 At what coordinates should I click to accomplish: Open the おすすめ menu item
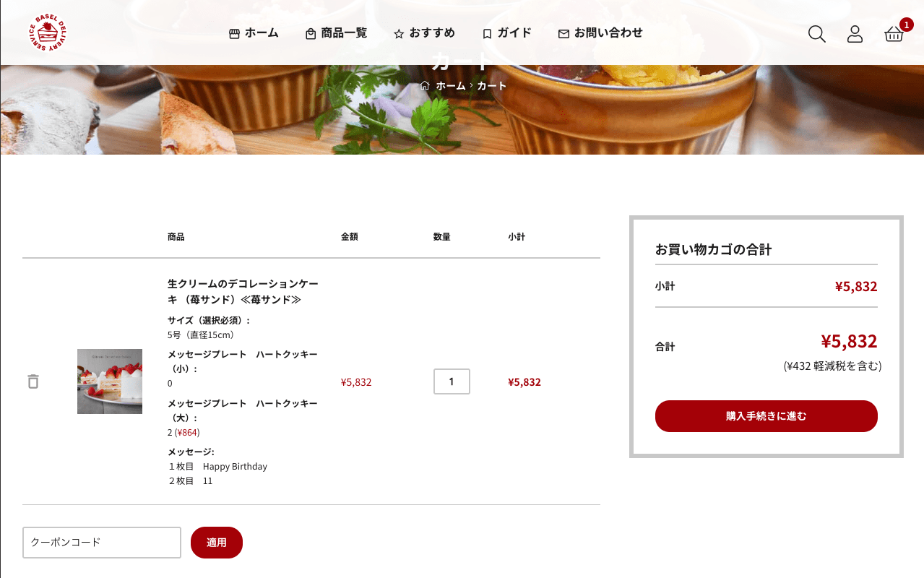pyautogui.click(x=424, y=33)
